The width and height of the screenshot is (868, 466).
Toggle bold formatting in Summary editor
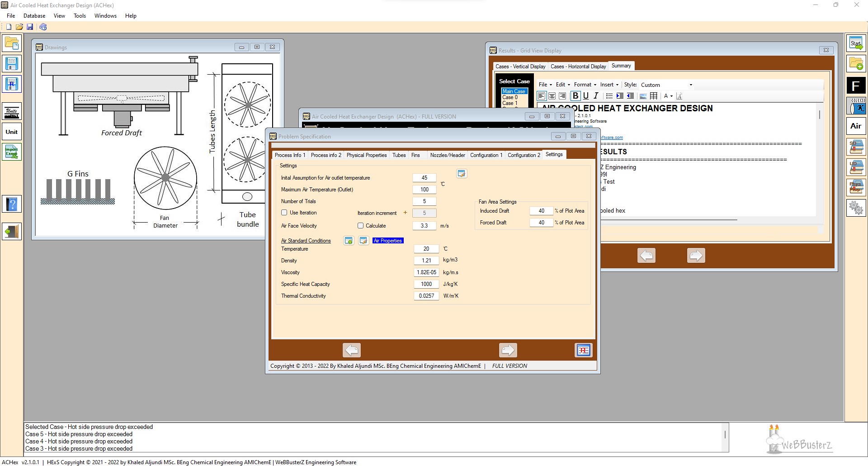(x=575, y=96)
